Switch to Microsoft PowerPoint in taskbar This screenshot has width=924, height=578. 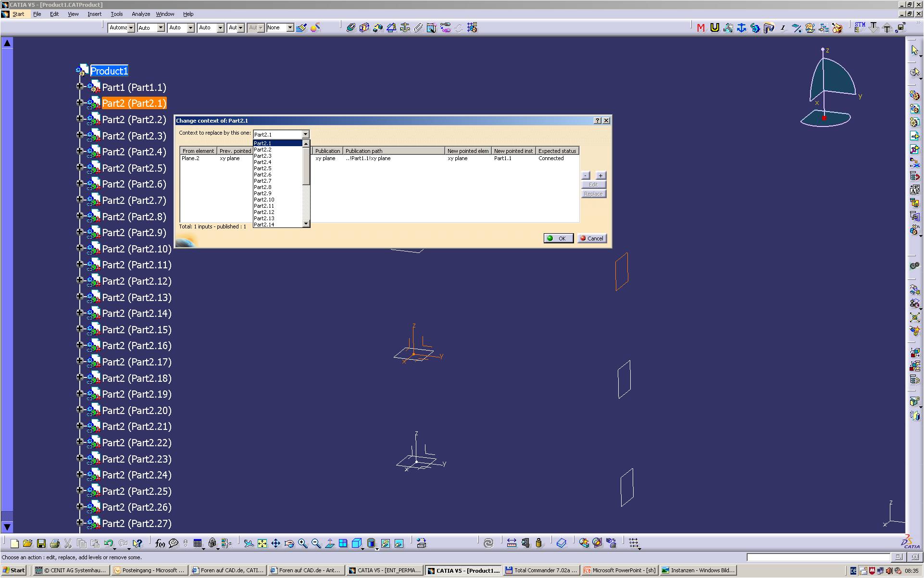point(619,570)
